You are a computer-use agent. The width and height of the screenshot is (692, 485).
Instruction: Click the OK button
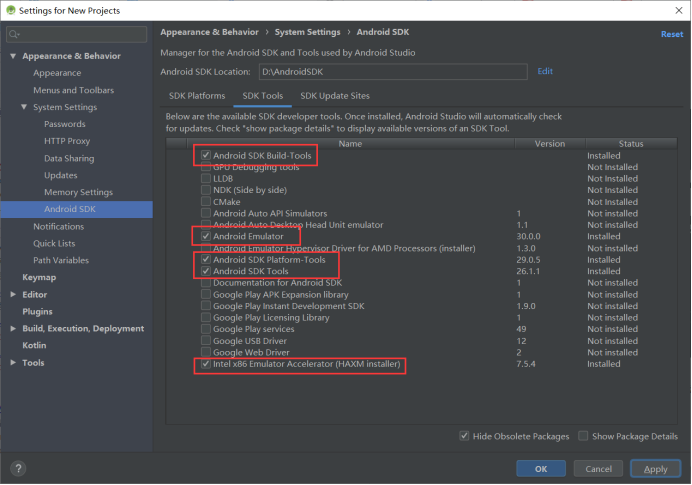pyautogui.click(x=541, y=469)
